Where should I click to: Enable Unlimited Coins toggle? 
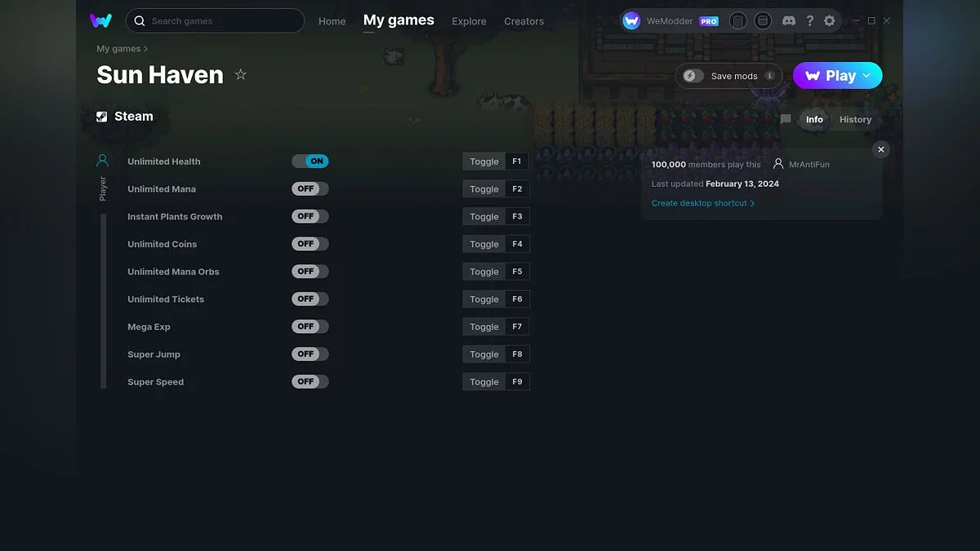(x=310, y=244)
